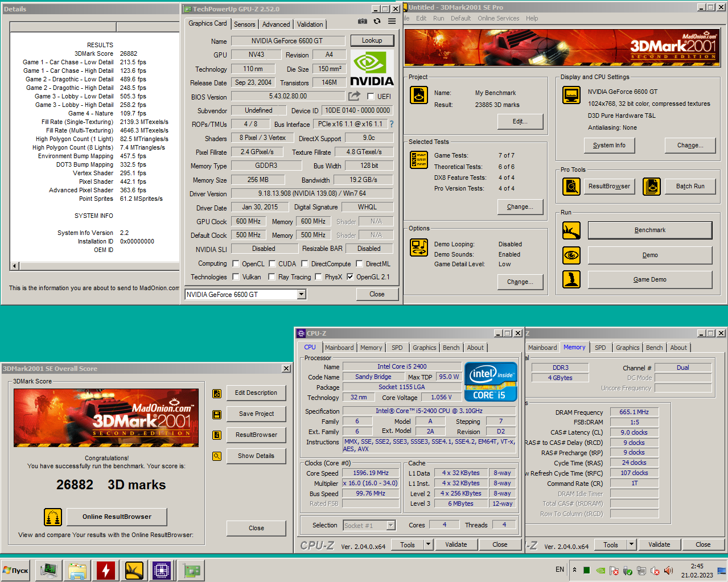Switch to the Sensors tab in GPU-Z
The image size is (728, 582).
click(x=245, y=24)
